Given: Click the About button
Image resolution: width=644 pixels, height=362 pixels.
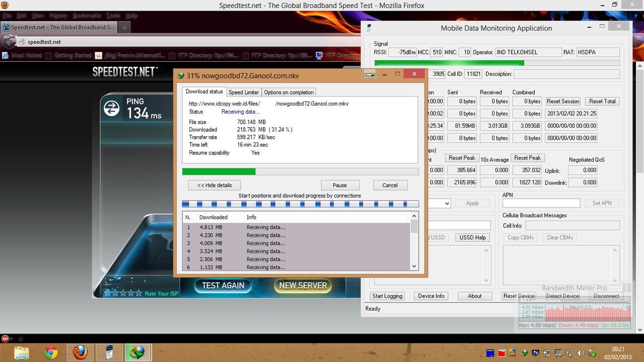Looking at the screenshot, I should (474, 296).
